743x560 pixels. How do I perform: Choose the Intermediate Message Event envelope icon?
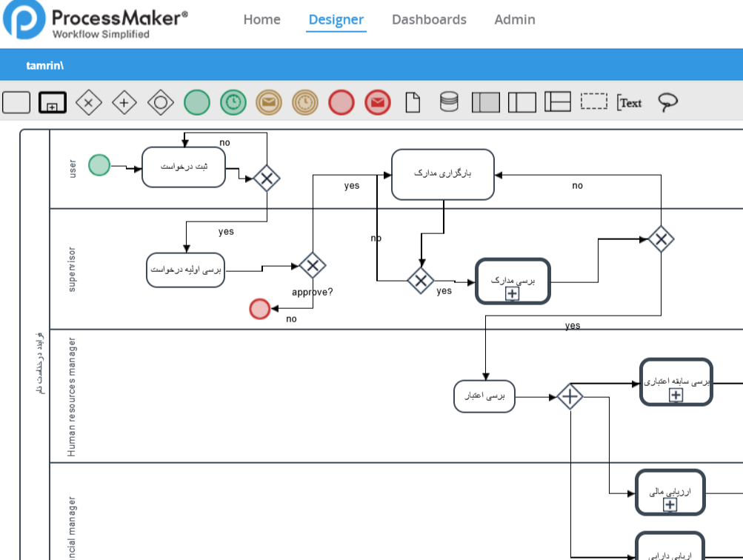point(269,102)
